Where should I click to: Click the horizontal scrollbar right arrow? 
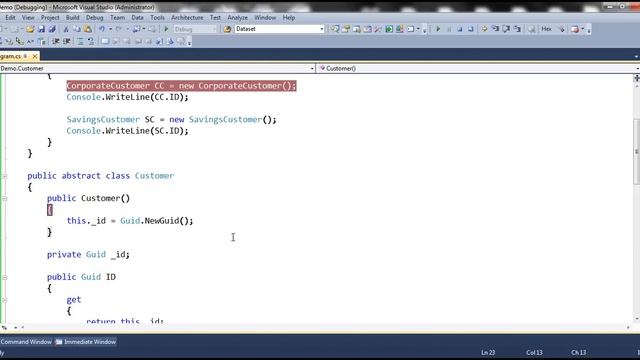pyautogui.click(x=628, y=327)
